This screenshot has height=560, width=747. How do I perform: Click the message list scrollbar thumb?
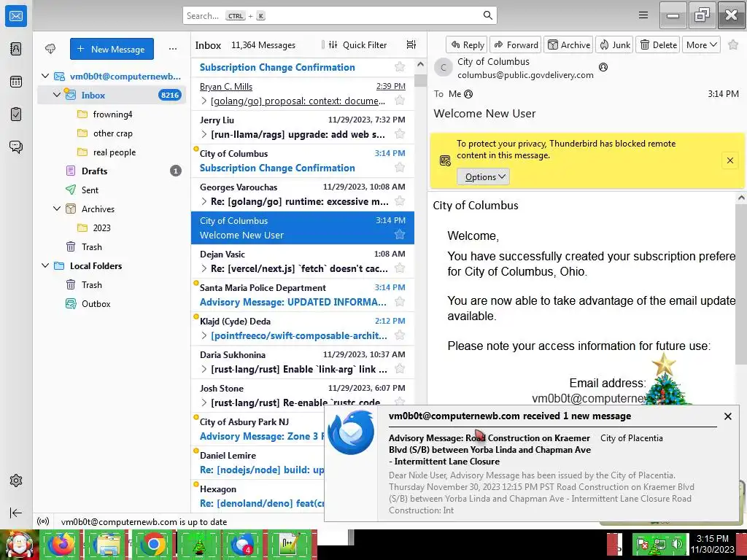click(x=420, y=80)
